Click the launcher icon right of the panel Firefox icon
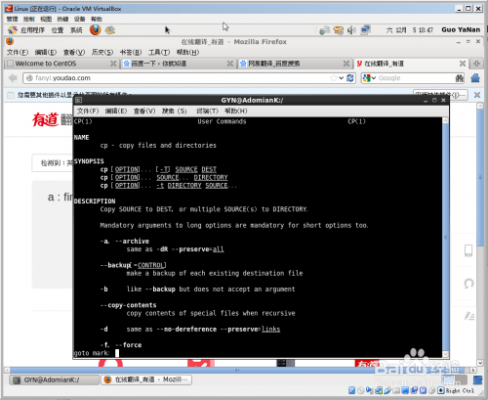This screenshot has height=400, width=488. (x=110, y=30)
